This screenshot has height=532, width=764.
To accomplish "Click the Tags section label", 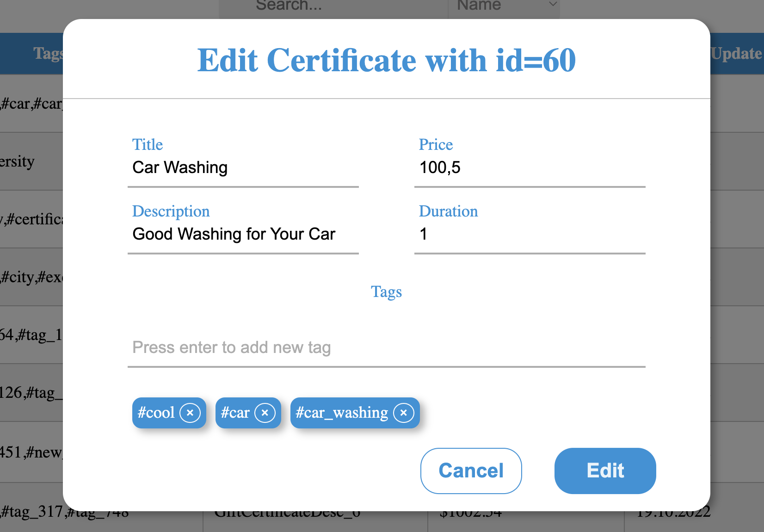I will coord(387,292).
